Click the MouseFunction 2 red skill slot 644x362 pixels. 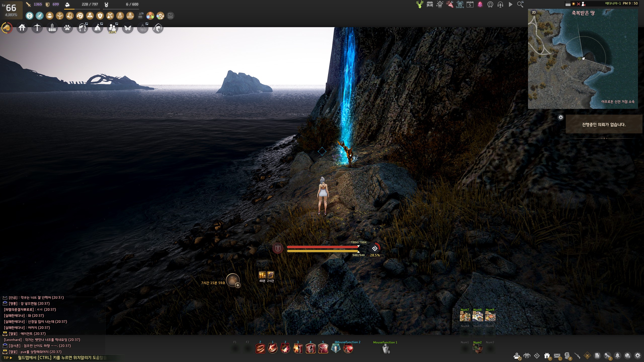[x=348, y=348]
